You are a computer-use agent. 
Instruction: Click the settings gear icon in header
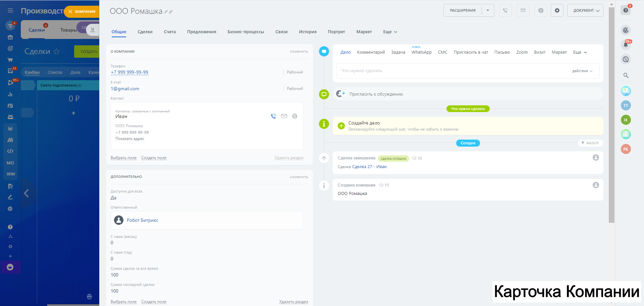(x=557, y=10)
